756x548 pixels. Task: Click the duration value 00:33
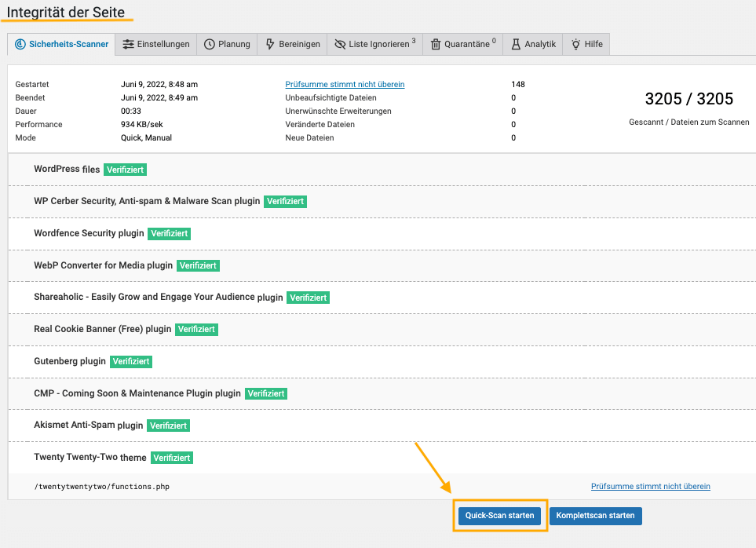[130, 111]
